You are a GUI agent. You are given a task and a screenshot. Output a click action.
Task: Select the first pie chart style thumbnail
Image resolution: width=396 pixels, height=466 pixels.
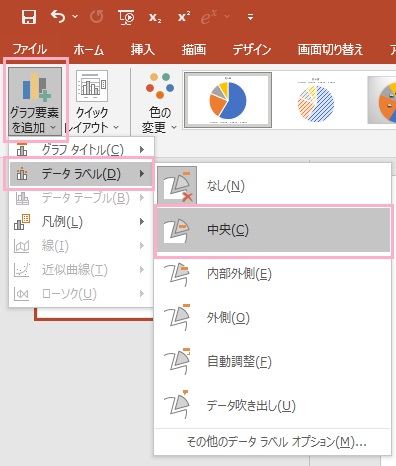228,100
